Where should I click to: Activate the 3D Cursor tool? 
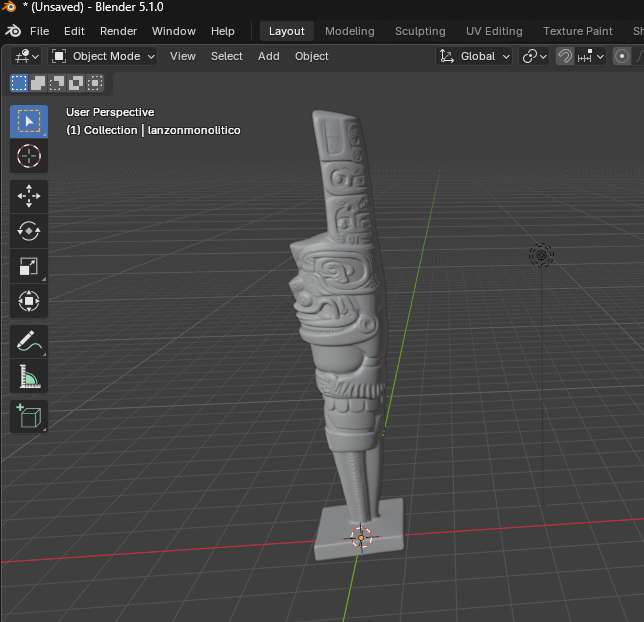pyautogui.click(x=29, y=156)
